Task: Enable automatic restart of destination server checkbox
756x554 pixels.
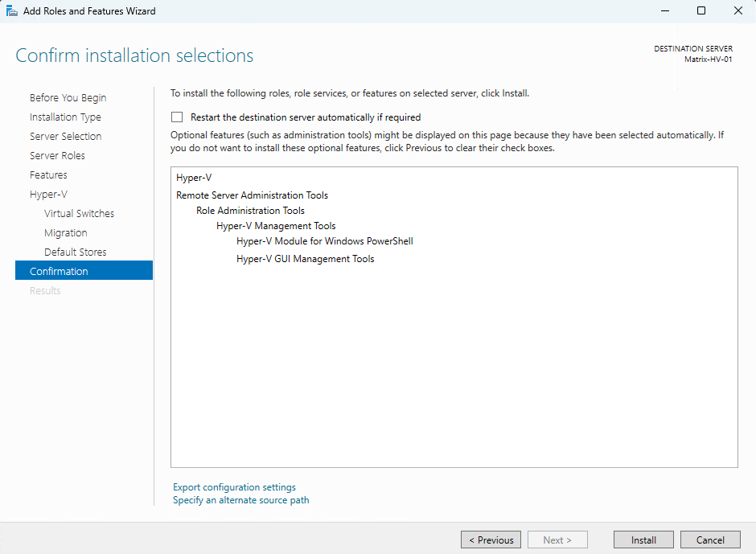Action: click(x=177, y=117)
